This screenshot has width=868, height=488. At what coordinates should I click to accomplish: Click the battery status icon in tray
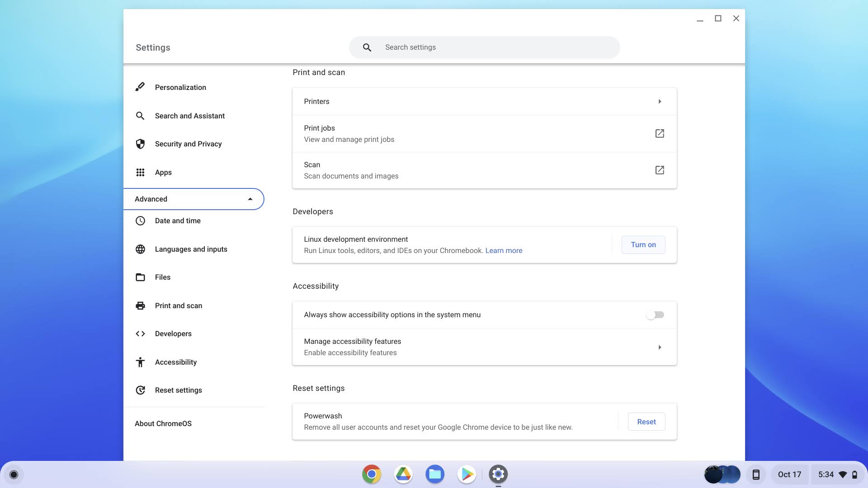tap(854, 474)
